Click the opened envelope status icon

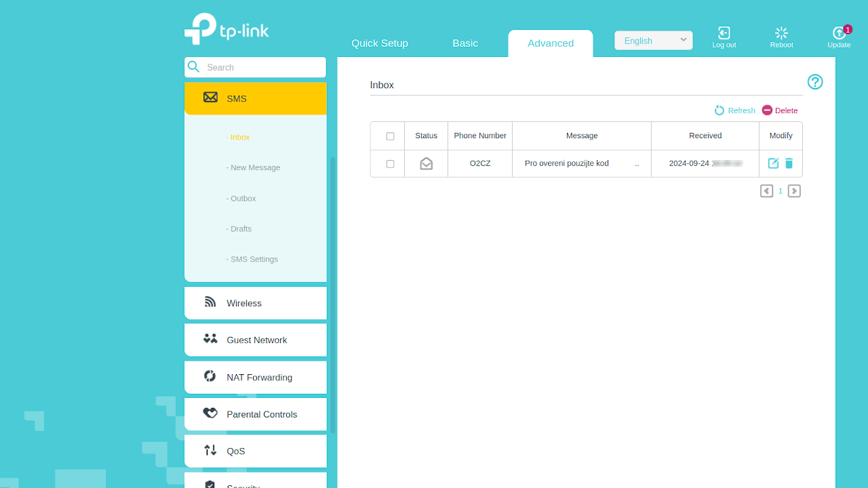[x=426, y=163]
